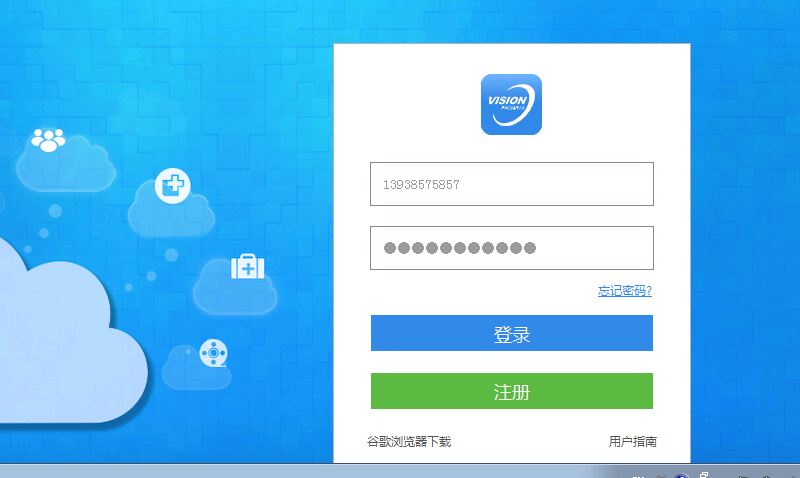Click the Vision app logo
The width and height of the screenshot is (800, 478).
point(511,104)
